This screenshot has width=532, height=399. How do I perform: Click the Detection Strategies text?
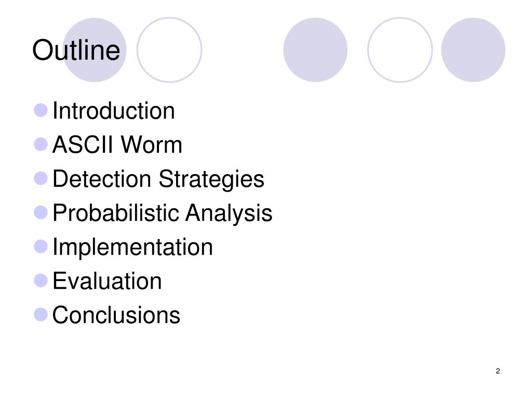tap(158, 179)
